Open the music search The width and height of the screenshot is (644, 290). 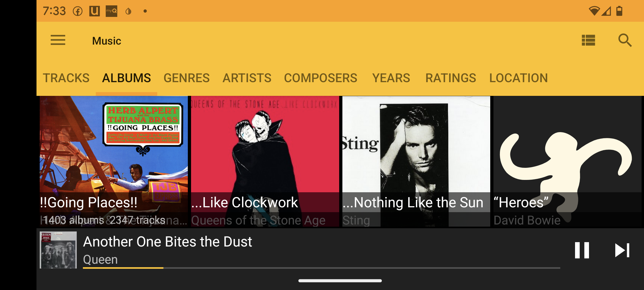(x=625, y=40)
